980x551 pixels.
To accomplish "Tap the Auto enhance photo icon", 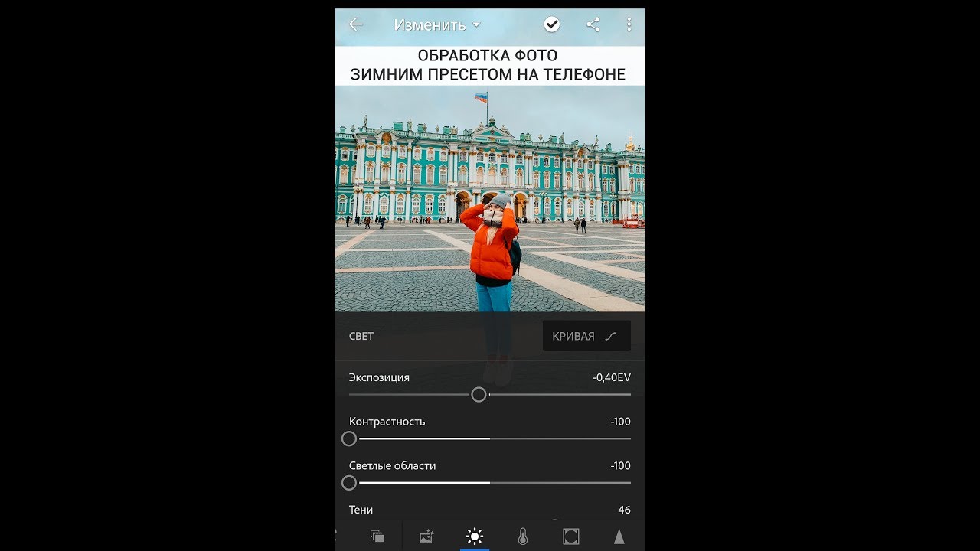I will coord(426,536).
